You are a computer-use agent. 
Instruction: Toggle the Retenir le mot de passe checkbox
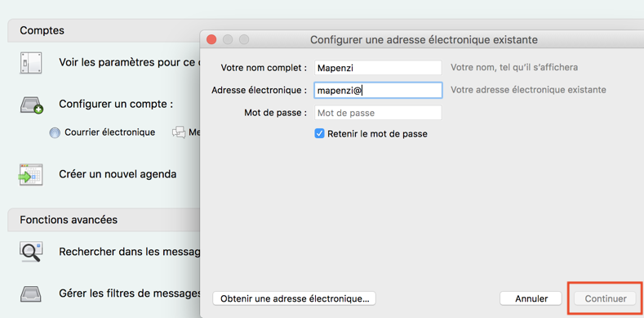(319, 134)
